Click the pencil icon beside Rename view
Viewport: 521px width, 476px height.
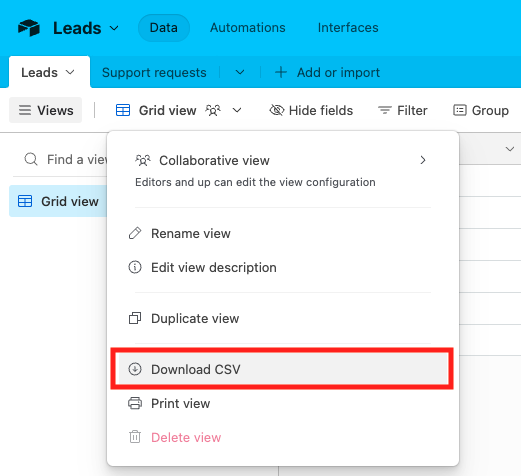point(135,233)
